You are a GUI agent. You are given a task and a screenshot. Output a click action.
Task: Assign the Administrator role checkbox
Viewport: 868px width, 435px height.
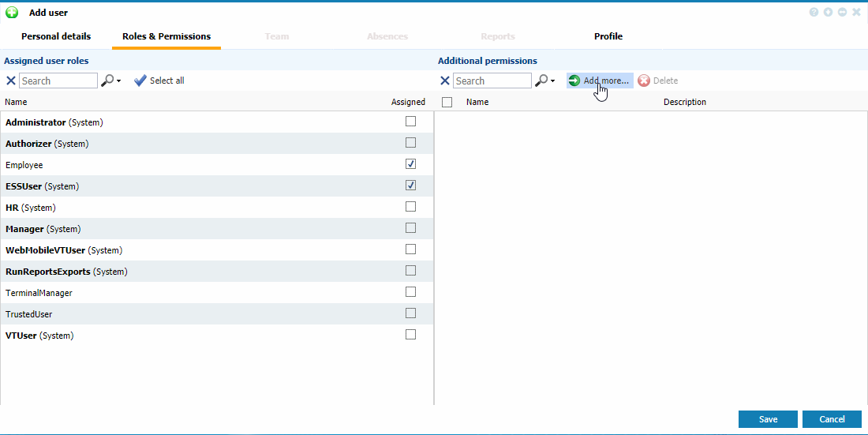click(410, 122)
